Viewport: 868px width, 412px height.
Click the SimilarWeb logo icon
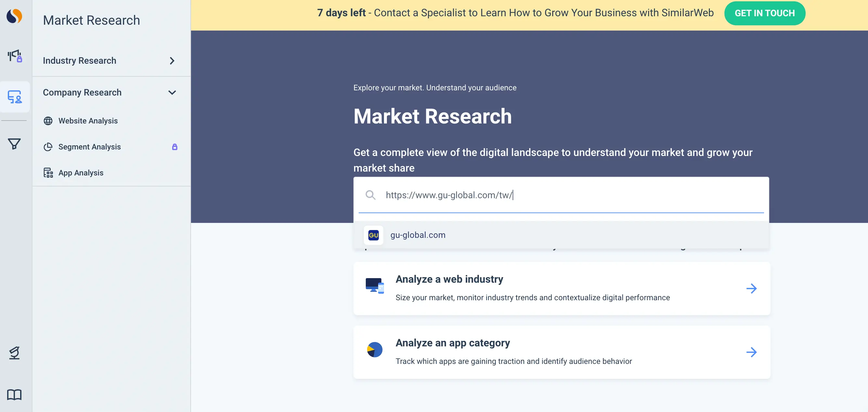(x=14, y=16)
